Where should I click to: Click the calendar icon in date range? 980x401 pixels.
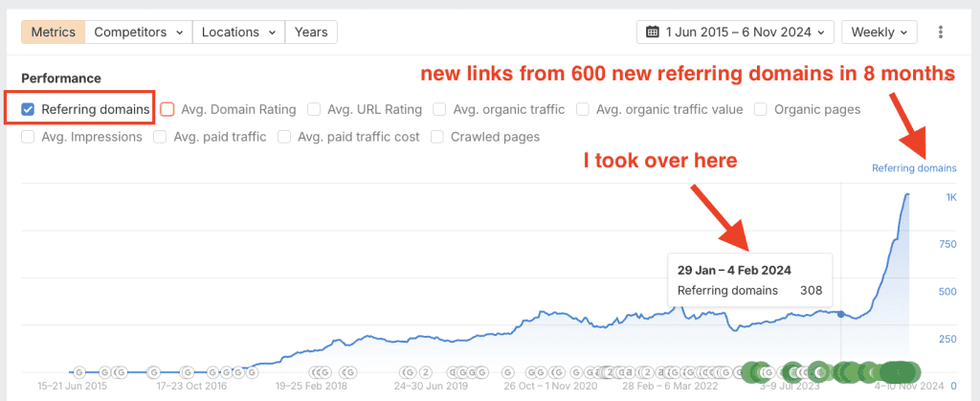(x=652, y=32)
